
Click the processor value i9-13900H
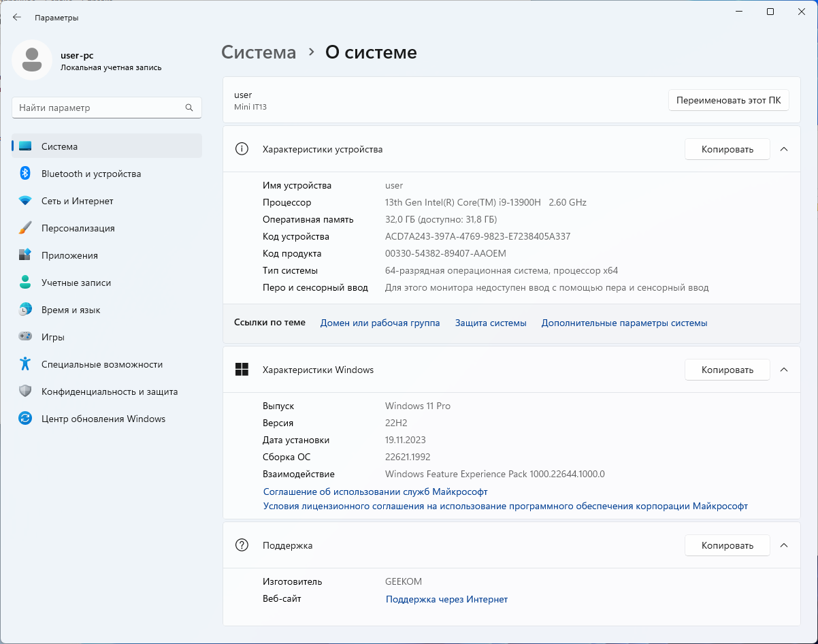pos(486,202)
